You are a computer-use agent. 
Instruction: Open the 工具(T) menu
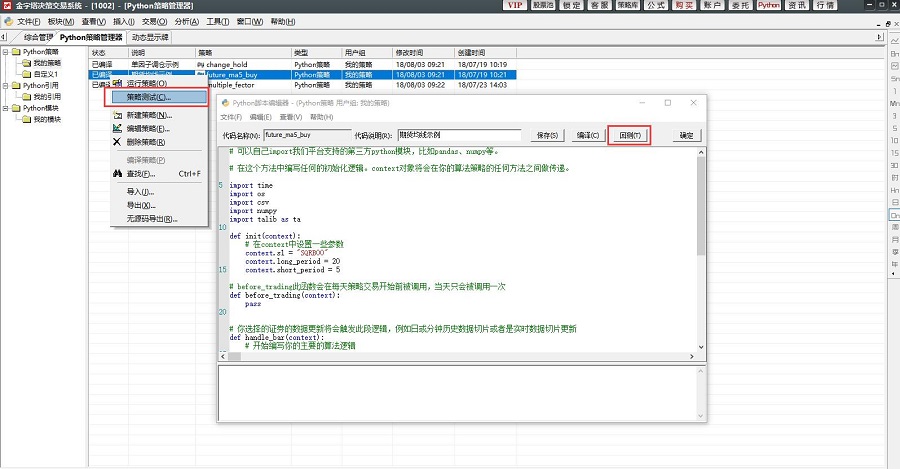coord(218,22)
